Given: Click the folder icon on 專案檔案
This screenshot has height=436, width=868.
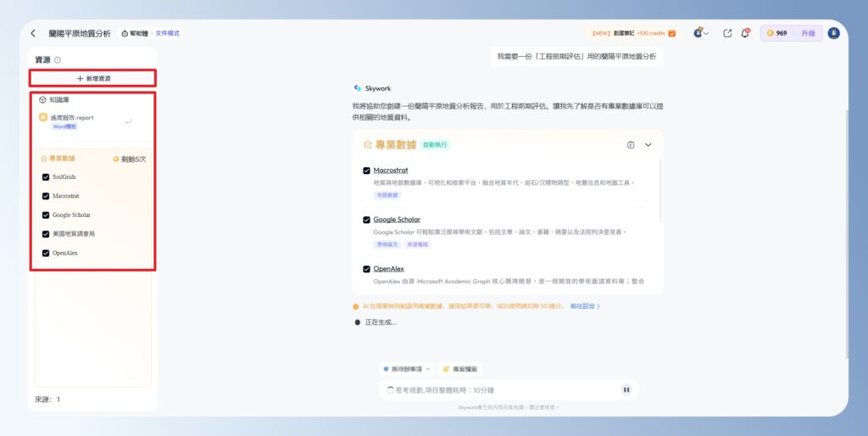Looking at the screenshot, I should point(446,369).
